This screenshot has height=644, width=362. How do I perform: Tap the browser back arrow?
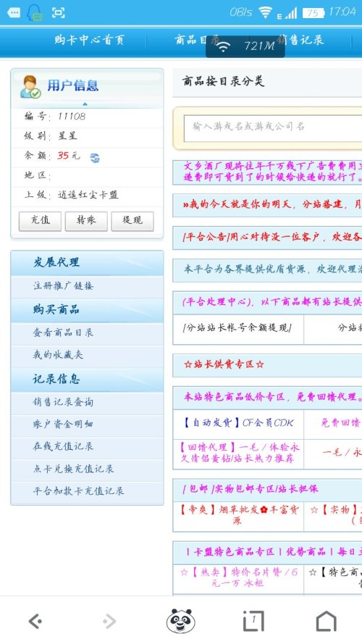pyautogui.click(x=35, y=621)
